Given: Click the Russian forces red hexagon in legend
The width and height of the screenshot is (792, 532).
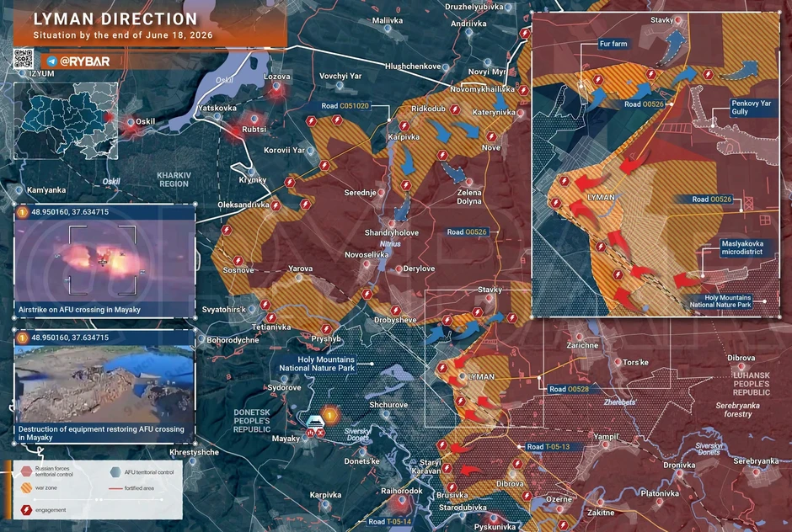Looking at the screenshot, I should pyautogui.click(x=26, y=471).
